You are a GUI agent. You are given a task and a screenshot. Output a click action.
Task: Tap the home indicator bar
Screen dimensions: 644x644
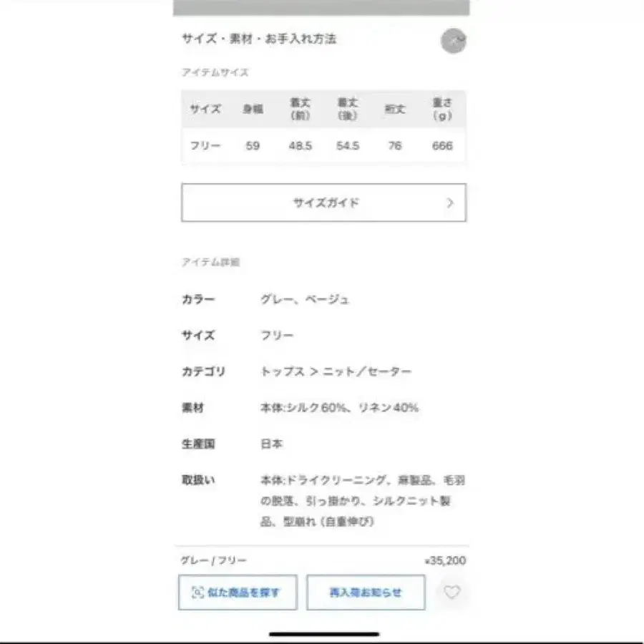[x=324, y=634]
